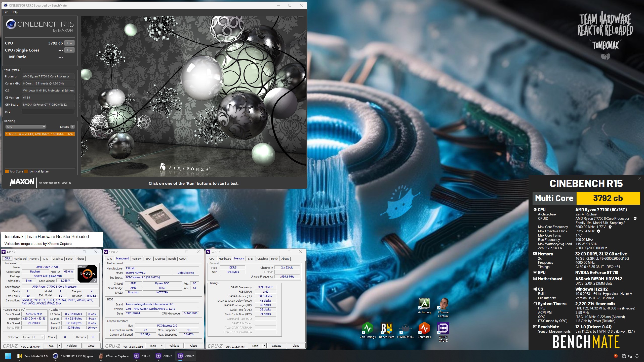644x362 pixels.
Task: Click Tools button in Mainboard CPU-Z window
Action: [x=153, y=346]
